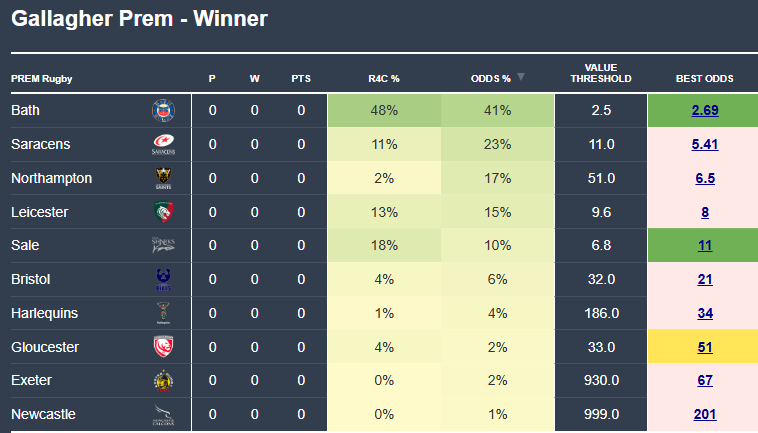Open Bath best odds 2.69 link
The height and width of the screenshot is (433, 758).
pyautogui.click(x=705, y=111)
